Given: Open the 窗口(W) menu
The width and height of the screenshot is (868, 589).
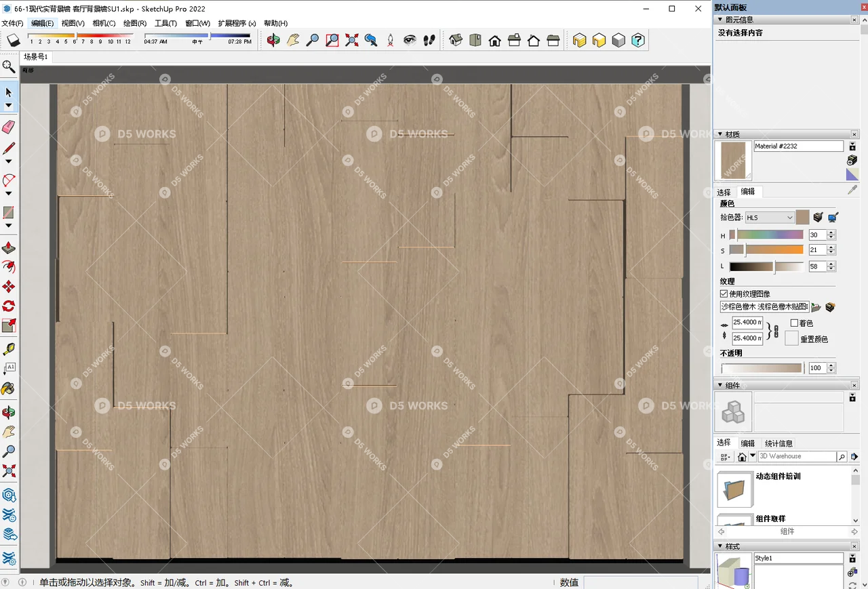Looking at the screenshot, I should pos(197,23).
